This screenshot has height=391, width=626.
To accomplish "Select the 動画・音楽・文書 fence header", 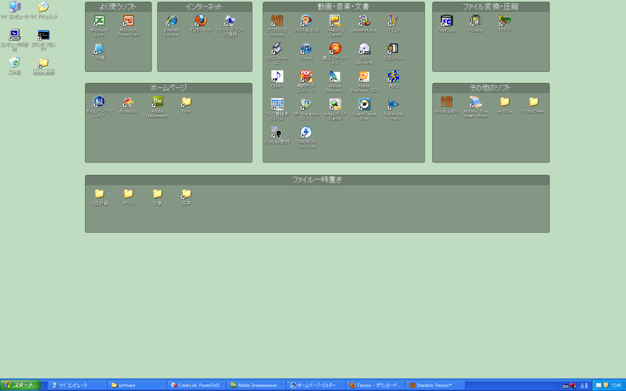I will point(343,7).
